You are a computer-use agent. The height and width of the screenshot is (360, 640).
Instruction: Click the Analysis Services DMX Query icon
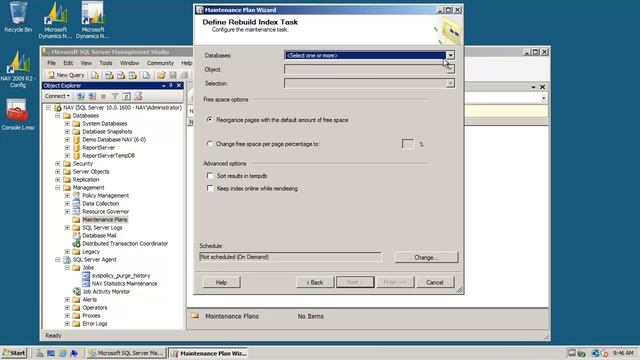[121, 75]
